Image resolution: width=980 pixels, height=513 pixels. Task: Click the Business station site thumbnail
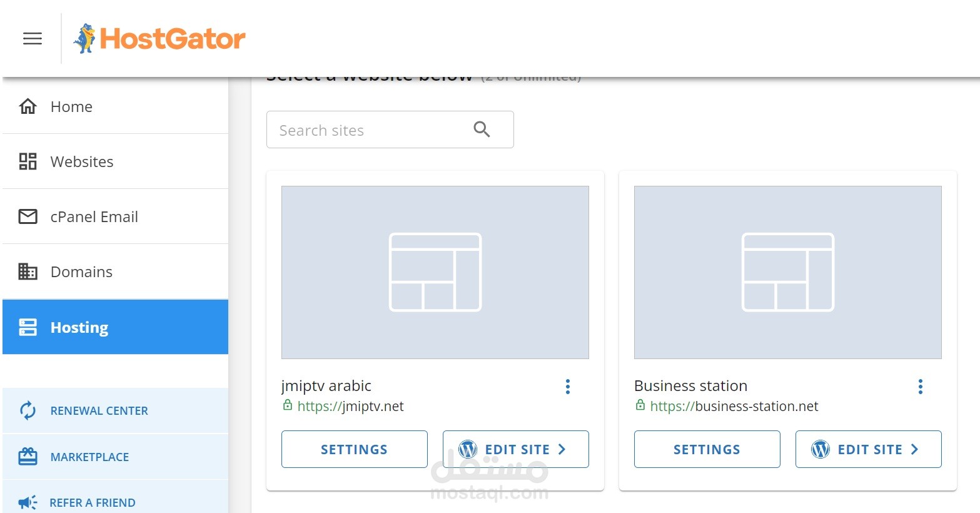click(788, 272)
